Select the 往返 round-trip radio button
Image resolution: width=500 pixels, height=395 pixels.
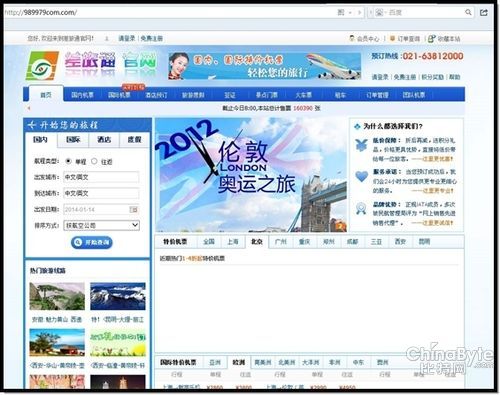tap(94, 161)
